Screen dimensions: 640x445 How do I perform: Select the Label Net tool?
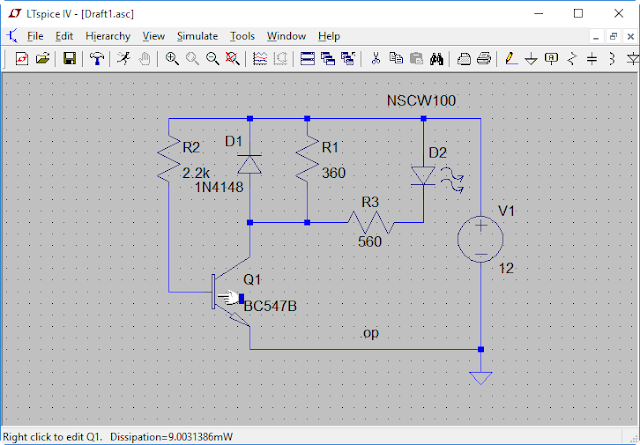[551, 59]
